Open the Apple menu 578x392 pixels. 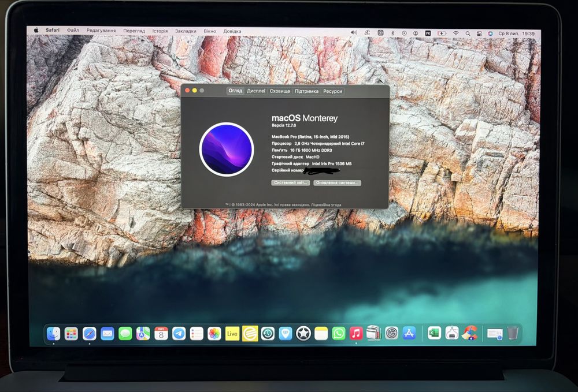36,31
